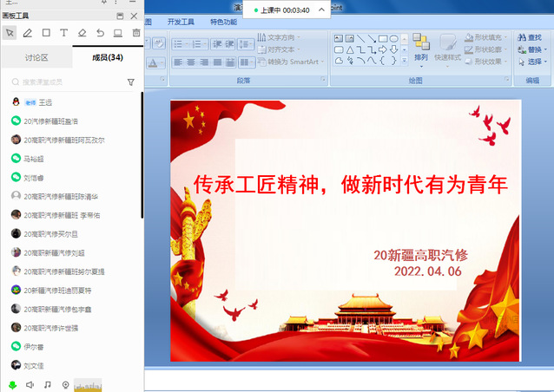This screenshot has height=392, width=554.
Task: Toggle the green microphone
Action: tap(12, 384)
